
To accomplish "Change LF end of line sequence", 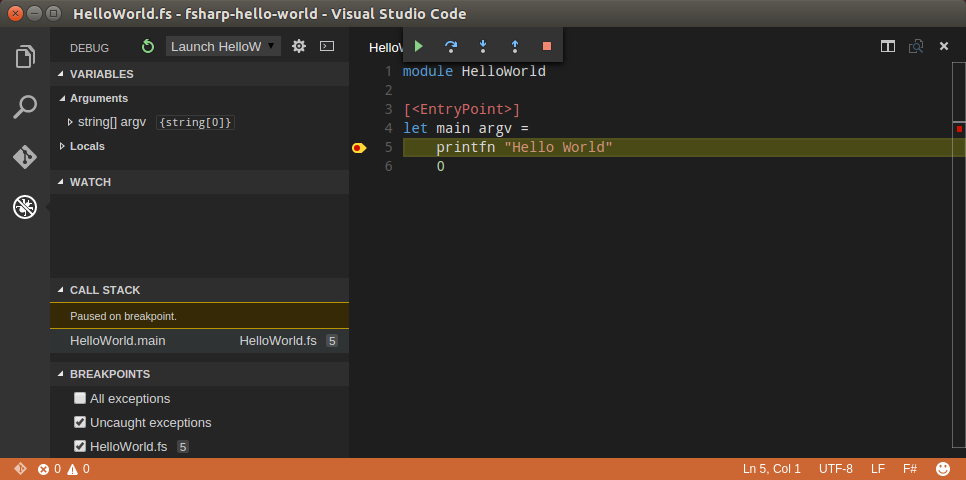I will [x=878, y=469].
